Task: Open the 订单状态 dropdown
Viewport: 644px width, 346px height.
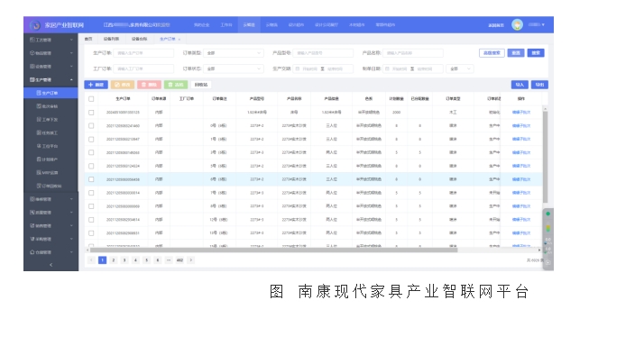Action: 234,68
